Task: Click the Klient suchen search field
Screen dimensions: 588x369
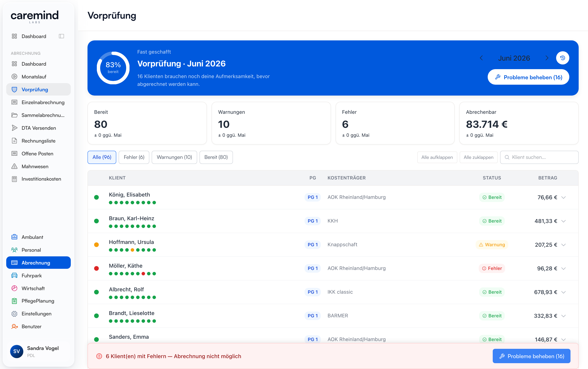Action: 539,157
